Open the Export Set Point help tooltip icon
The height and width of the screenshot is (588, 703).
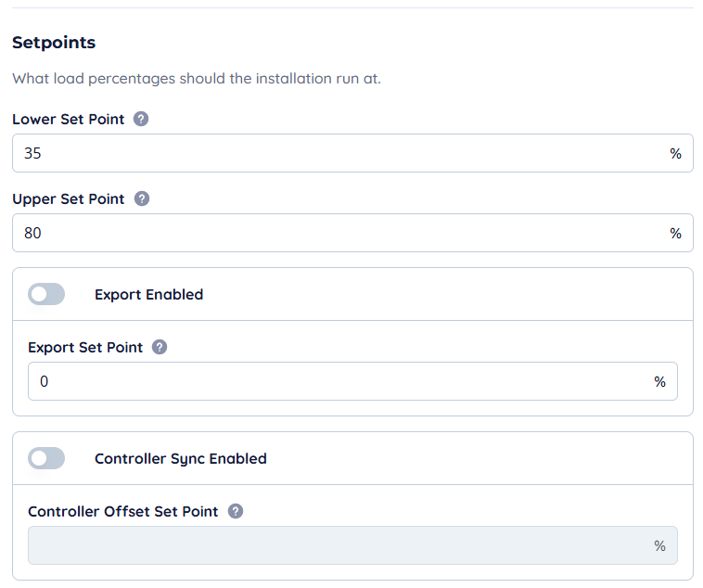(x=160, y=347)
